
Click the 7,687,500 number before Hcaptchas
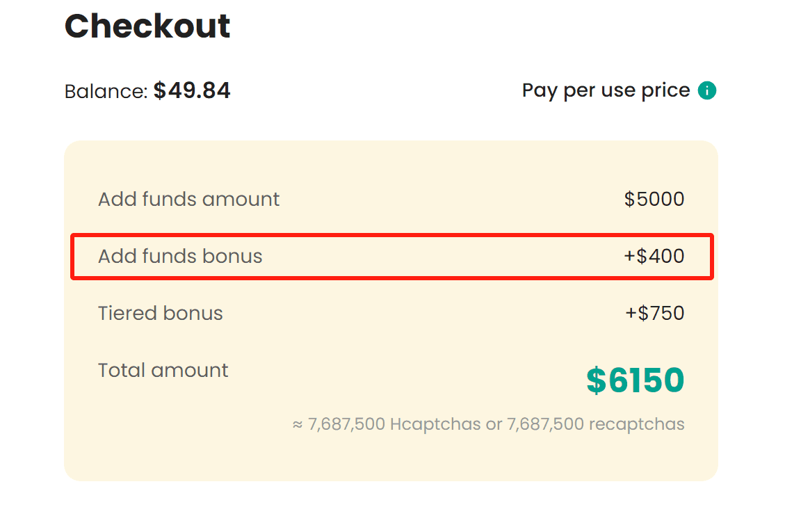346,424
